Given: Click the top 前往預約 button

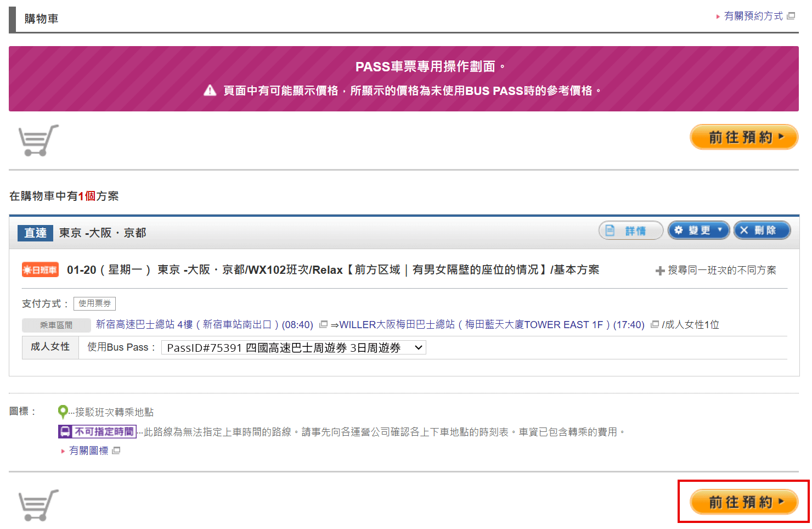Looking at the screenshot, I should pos(744,137).
